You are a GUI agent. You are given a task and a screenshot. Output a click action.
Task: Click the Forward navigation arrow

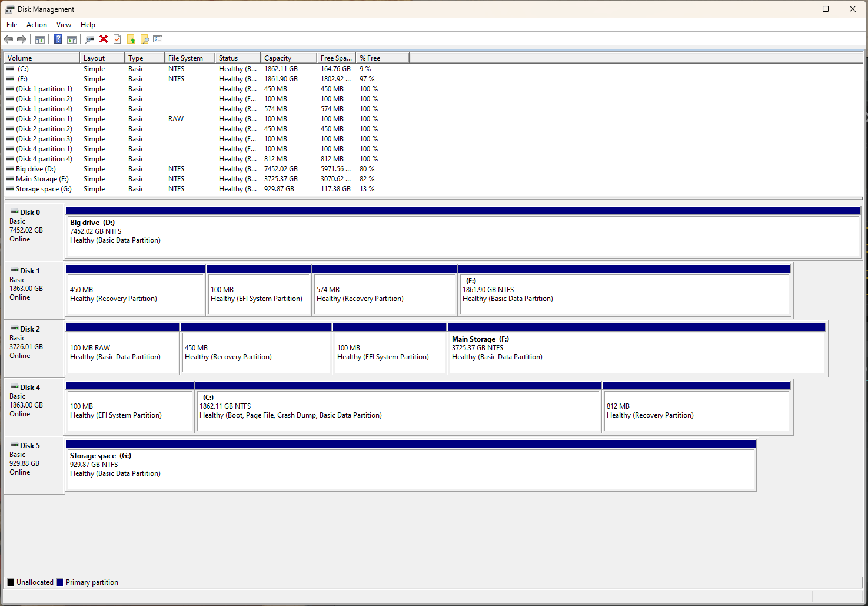(x=22, y=39)
